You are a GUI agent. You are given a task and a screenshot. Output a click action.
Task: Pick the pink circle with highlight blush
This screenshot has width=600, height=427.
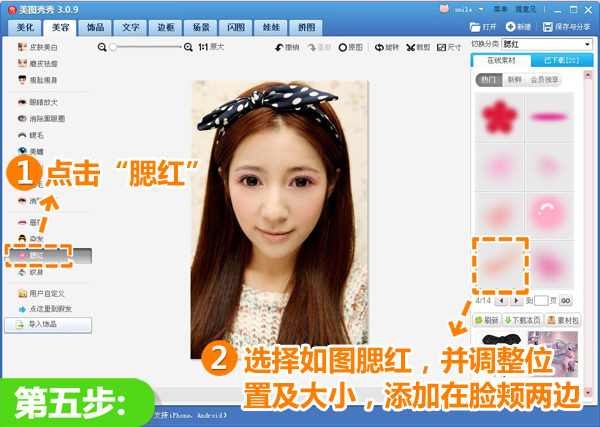[x=549, y=216]
